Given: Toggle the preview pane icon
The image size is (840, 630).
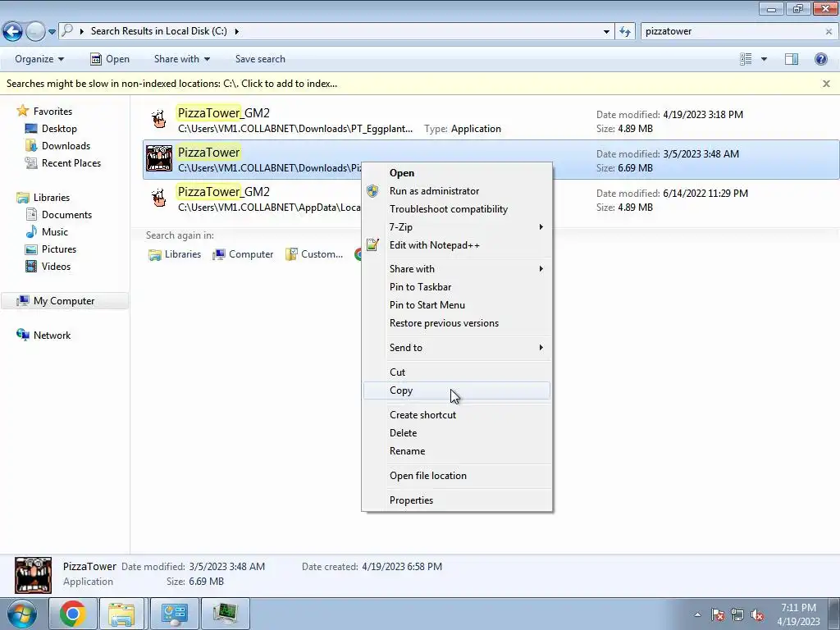Looking at the screenshot, I should (792, 59).
